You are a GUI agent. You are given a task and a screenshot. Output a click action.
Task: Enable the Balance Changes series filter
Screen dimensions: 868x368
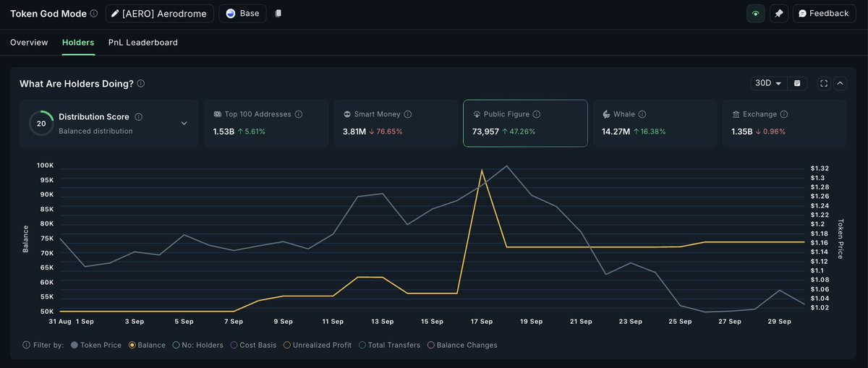[x=462, y=345]
